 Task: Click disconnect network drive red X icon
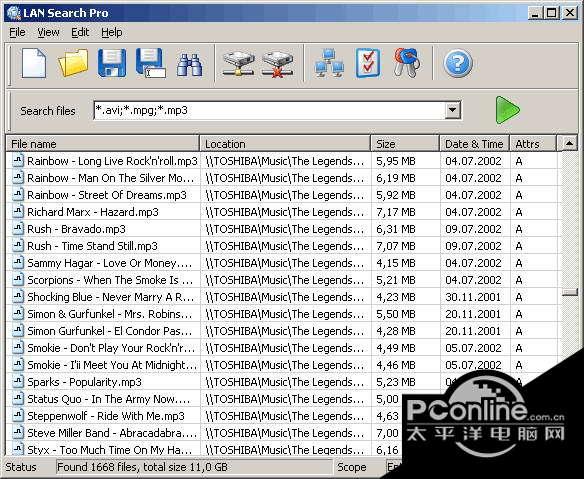277,64
